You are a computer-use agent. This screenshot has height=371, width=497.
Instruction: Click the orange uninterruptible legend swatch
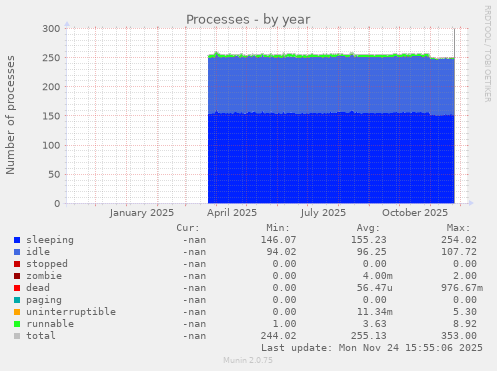[17, 312]
